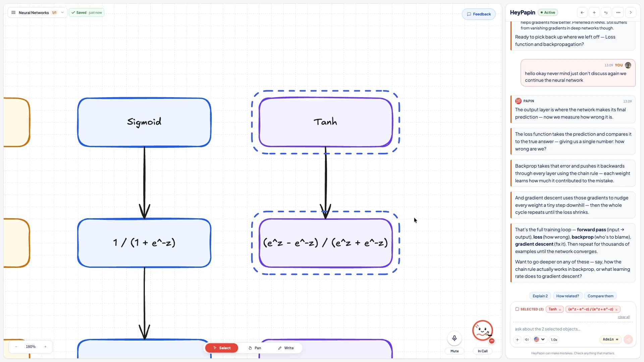644x362 pixels.
Task: Activate the Select tool
Action: point(222,348)
